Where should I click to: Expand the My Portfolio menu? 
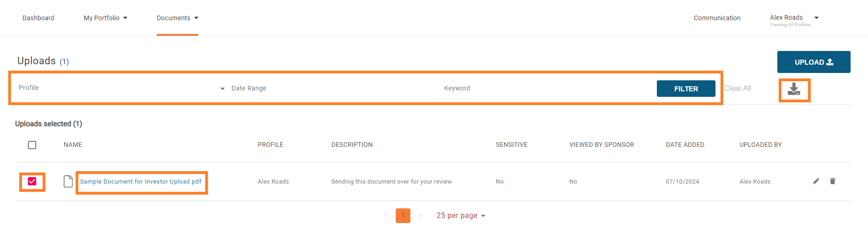pyautogui.click(x=105, y=18)
